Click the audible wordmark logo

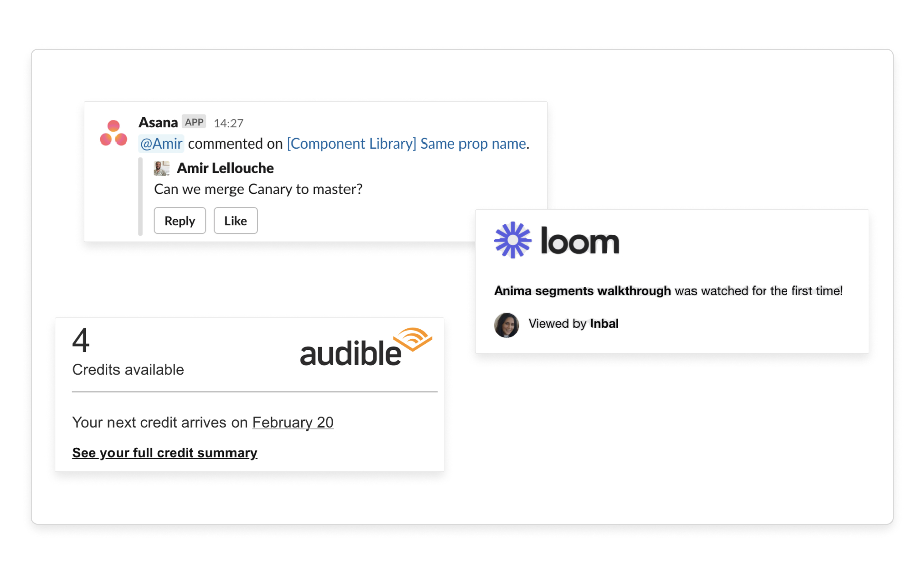click(351, 353)
